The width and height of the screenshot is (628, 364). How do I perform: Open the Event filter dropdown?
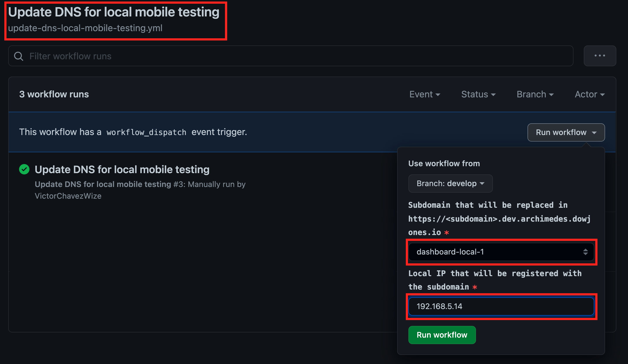click(x=425, y=94)
